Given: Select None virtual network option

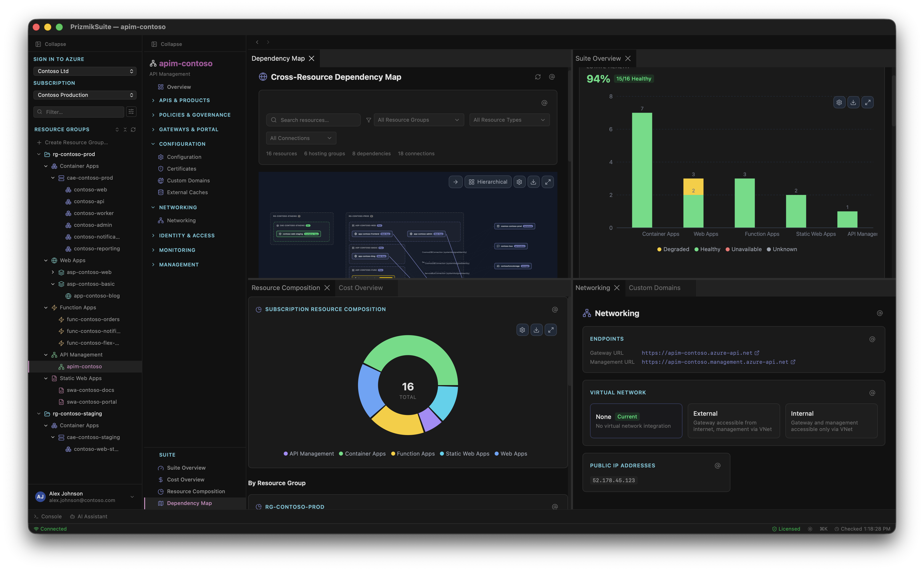Looking at the screenshot, I should [x=636, y=421].
